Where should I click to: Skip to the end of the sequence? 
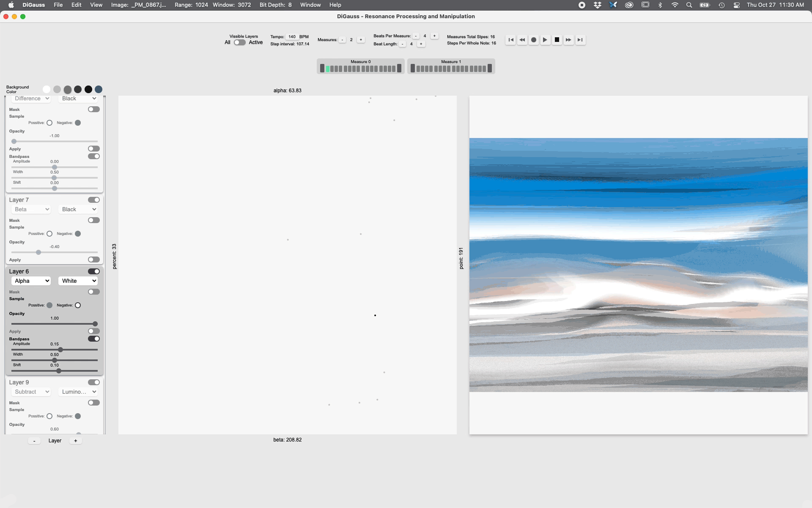[x=580, y=40]
